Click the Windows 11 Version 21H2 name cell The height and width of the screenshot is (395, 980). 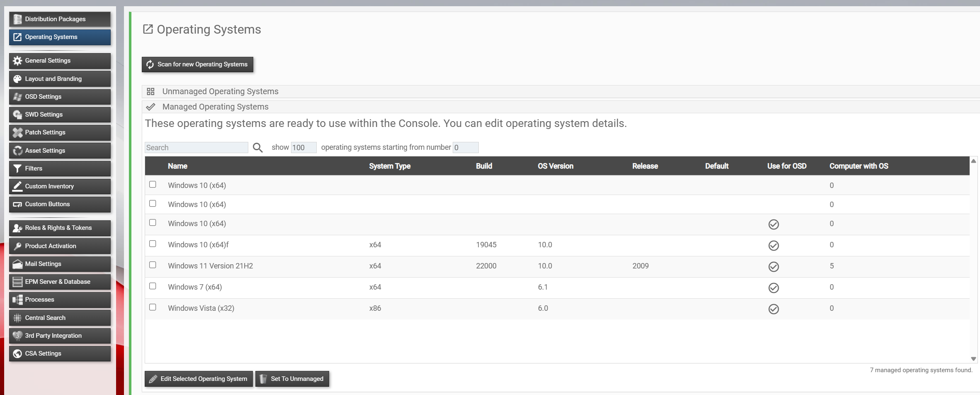pyautogui.click(x=210, y=266)
